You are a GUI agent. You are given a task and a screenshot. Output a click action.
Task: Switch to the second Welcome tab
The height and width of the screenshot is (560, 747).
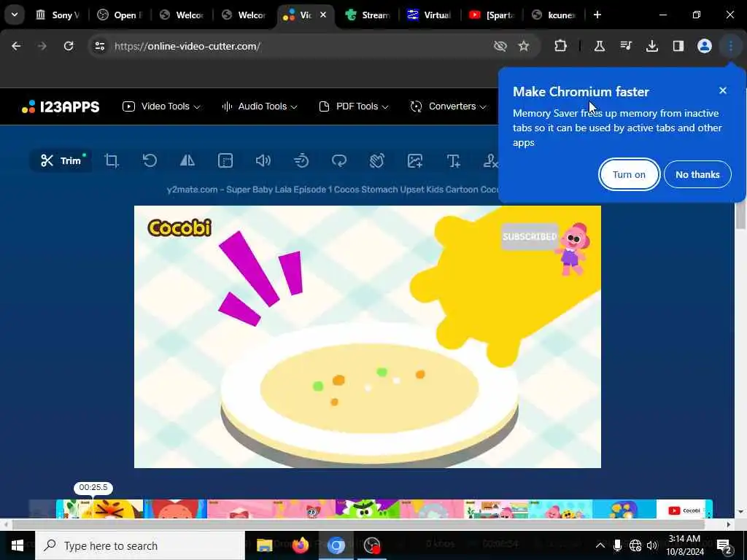point(244,15)
